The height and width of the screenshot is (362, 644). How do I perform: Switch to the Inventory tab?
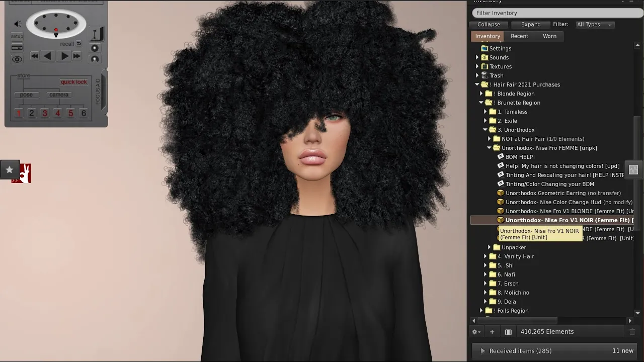point(488,36)
